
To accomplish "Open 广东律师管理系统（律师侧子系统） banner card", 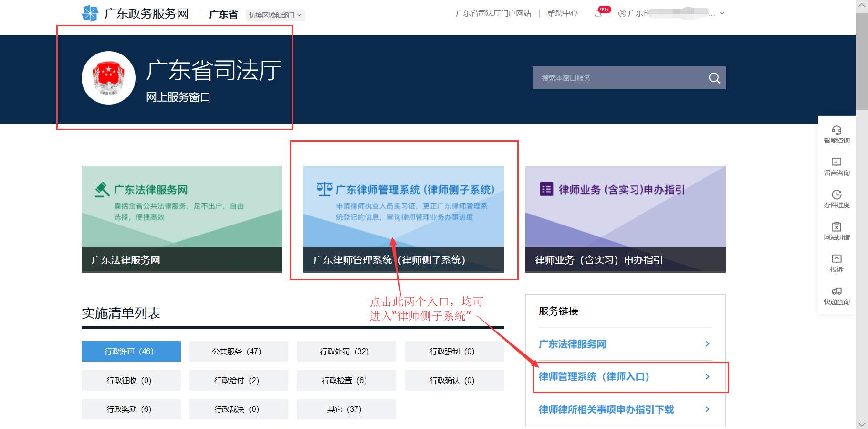I will click(x=404, y=219).
